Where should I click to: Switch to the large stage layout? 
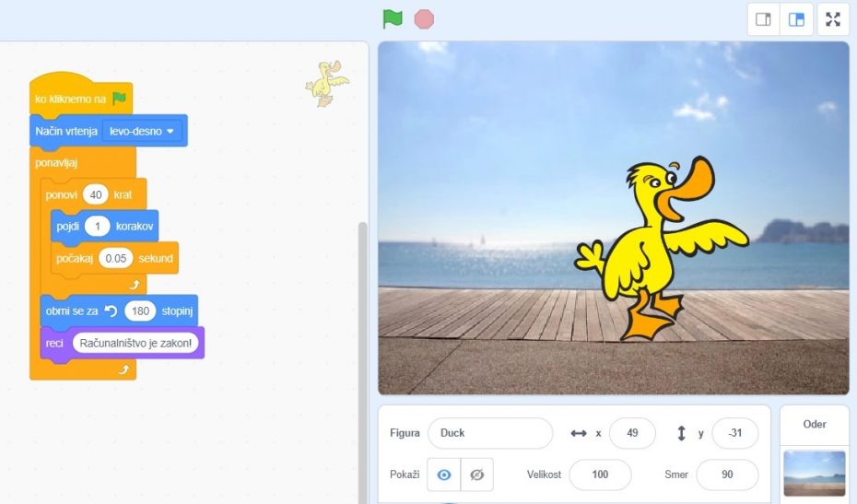pyautogui.click(x=796, y=19)
